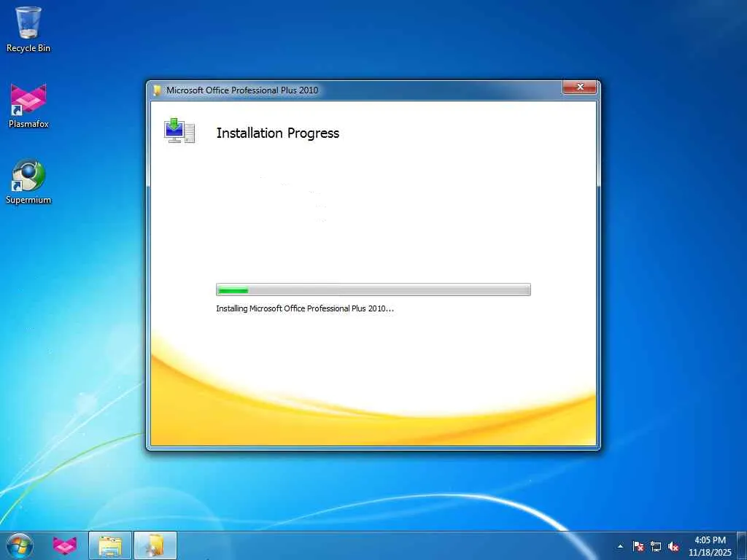
Task: Launch Plasmafox from the taskbar
Action: tap(65, 545)
